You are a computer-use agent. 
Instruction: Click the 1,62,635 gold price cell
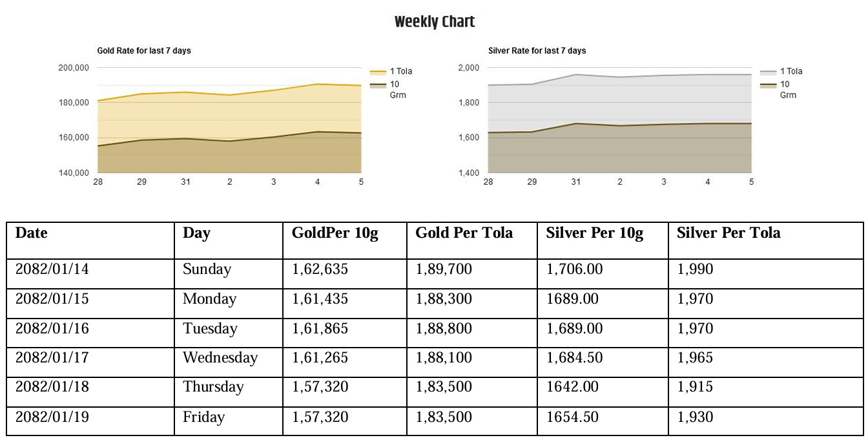320,269
